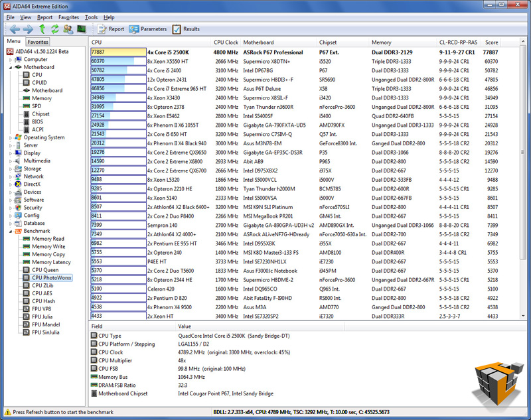Open the Report menu
Screen dimensions: 531x420
tap(44, 17)
